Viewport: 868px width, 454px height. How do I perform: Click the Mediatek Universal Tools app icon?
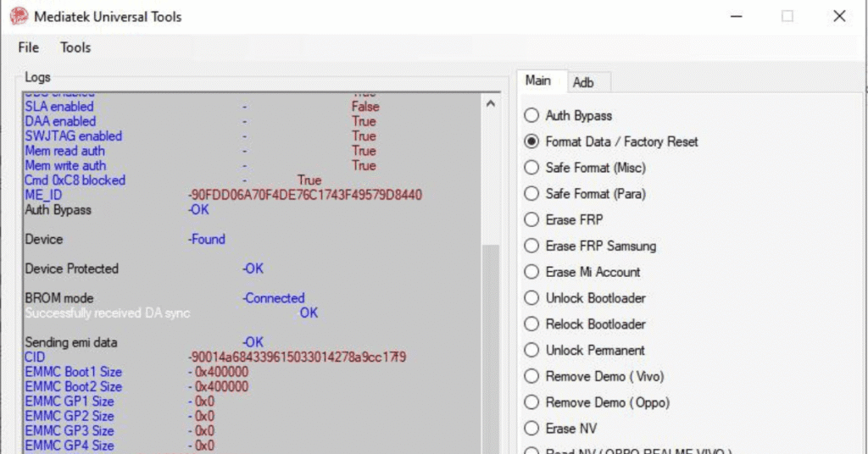pos(19,16)
